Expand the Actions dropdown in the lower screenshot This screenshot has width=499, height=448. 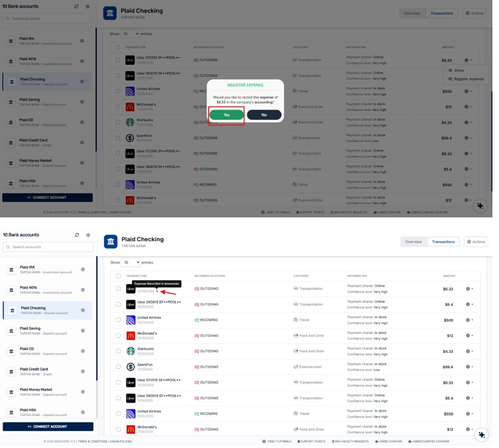(476, 242)
